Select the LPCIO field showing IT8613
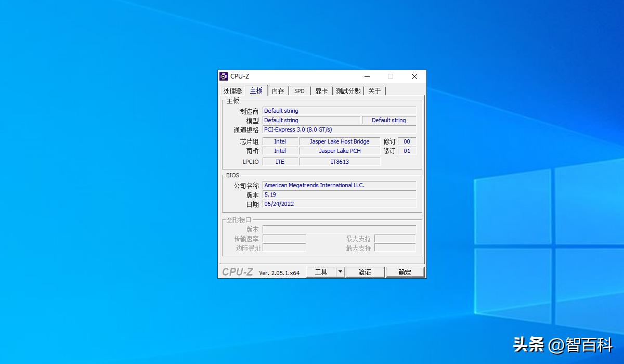 click(x=340, y=161)
